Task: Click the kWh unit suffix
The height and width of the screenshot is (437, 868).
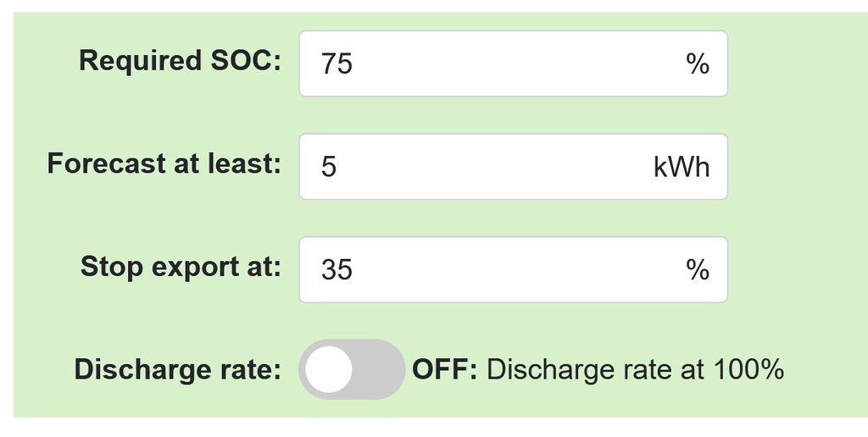Action: pyautogui.click(x=682, y=167)
